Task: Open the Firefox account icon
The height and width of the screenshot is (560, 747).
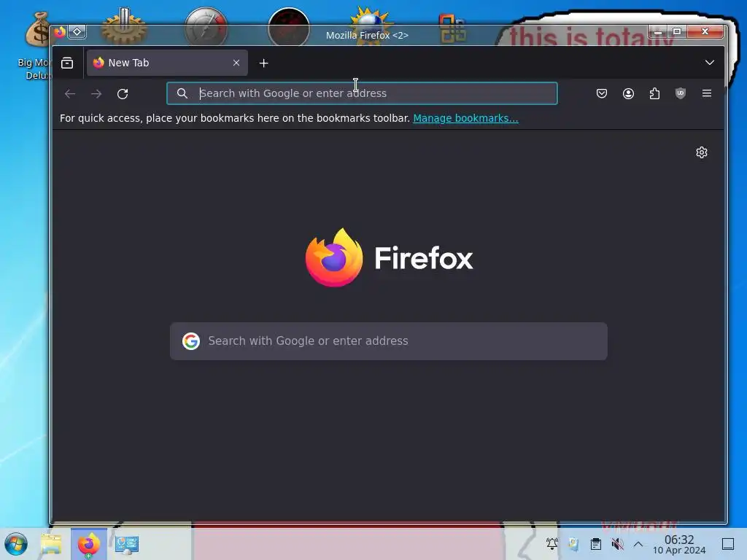Action: [x=628, y=93]
